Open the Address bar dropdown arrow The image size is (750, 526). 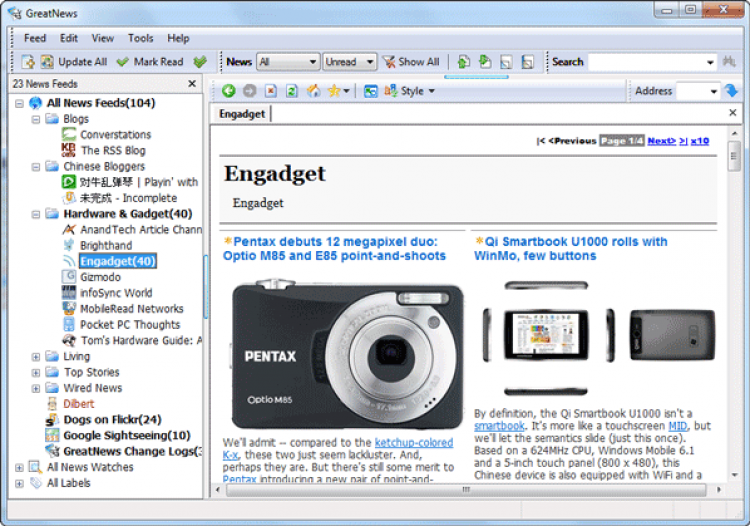point(714,91)
